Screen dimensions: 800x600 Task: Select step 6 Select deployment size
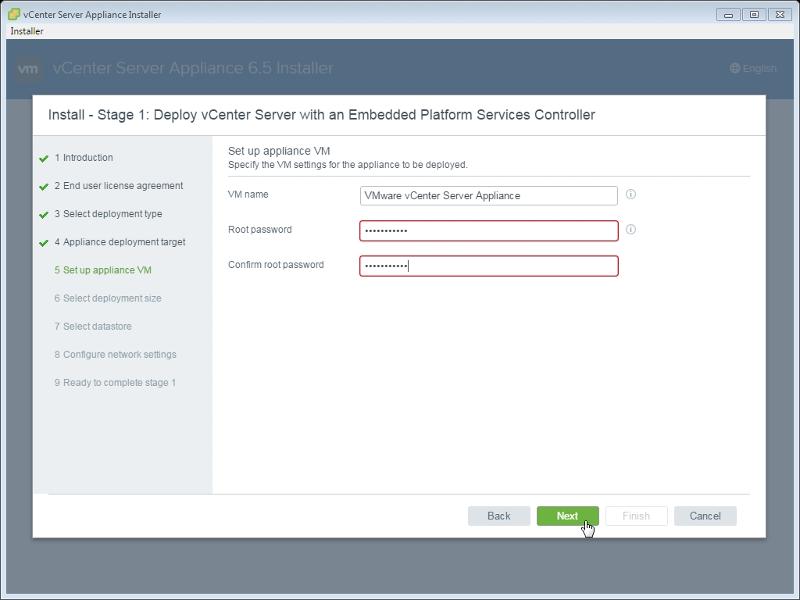[x=108, y=298]
